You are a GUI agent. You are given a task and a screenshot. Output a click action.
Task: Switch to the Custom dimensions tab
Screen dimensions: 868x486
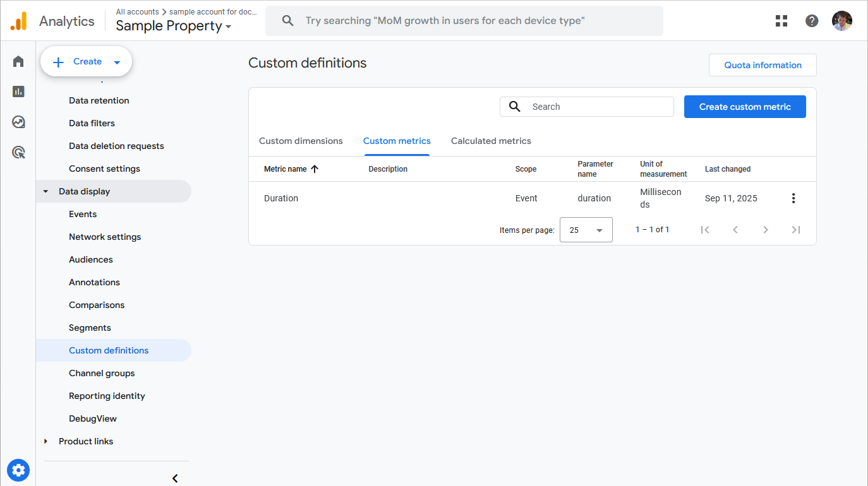tap(301, 141)
